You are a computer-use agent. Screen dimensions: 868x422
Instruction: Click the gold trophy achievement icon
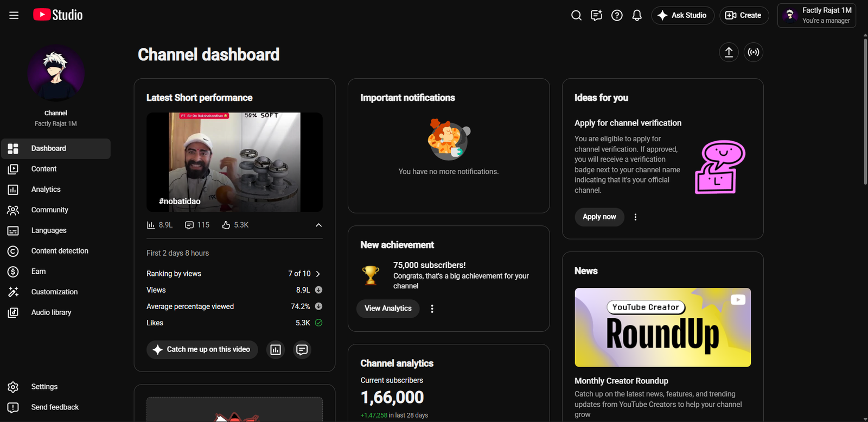click(371, 275)
